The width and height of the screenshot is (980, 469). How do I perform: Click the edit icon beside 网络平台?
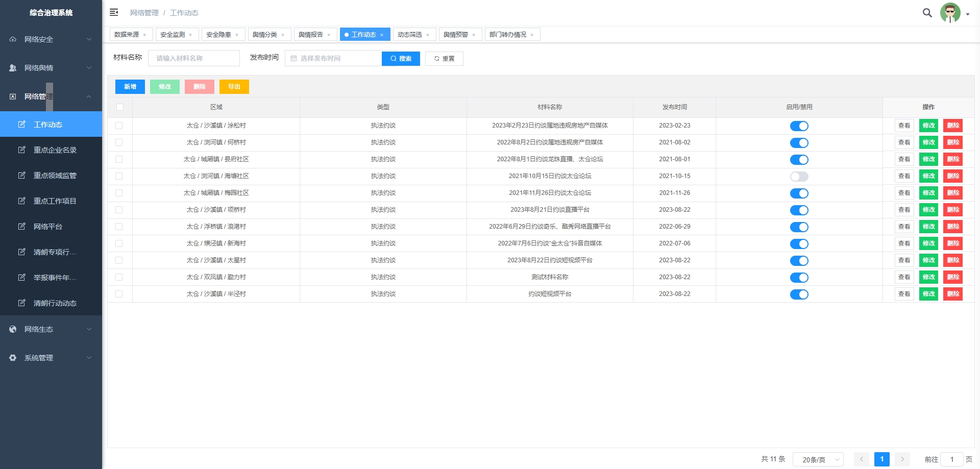click(x=21, y=226)
